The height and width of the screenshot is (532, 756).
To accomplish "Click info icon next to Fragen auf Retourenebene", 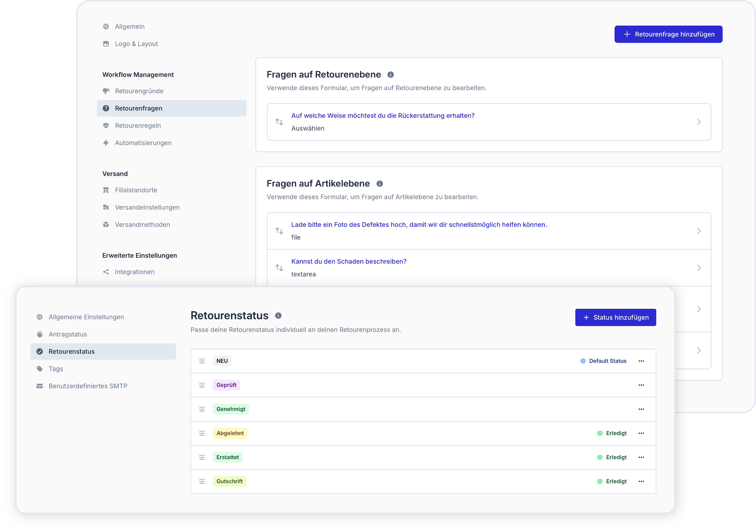I will pyautogui.click(x=390, y=75).
